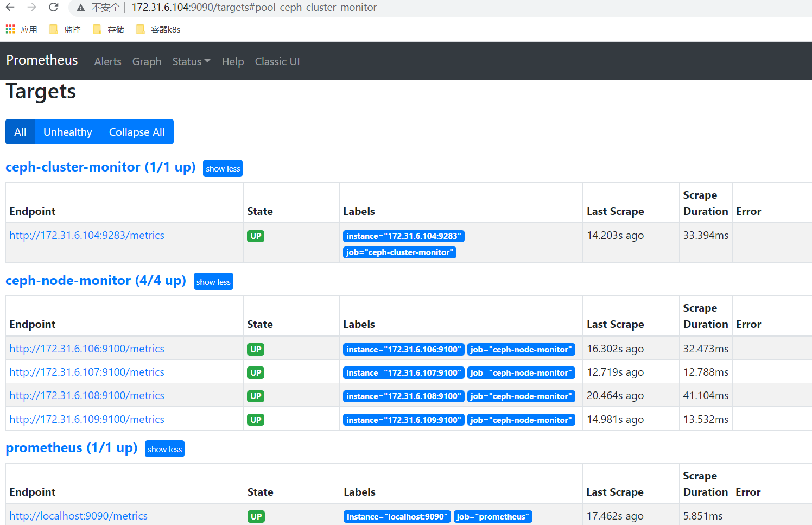Click last scrape value 17.462s ago

coord(615,516)
